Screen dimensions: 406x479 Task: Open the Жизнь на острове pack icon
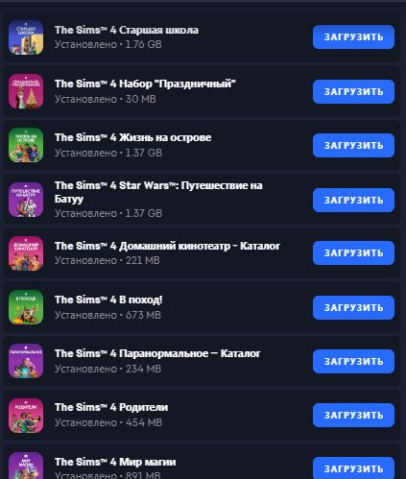click(x=26, y=145)
